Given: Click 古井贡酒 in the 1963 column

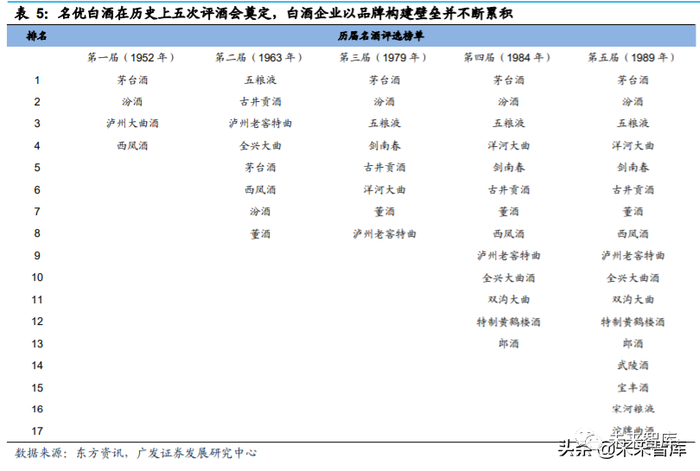Looking at the screenshot, I should (x=260, y=102).
